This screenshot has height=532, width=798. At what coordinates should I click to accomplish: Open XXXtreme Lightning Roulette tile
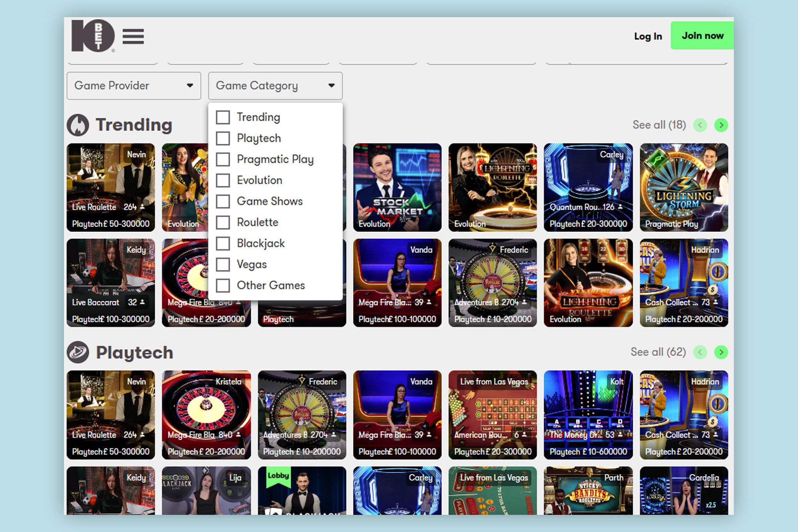(588, 283)
